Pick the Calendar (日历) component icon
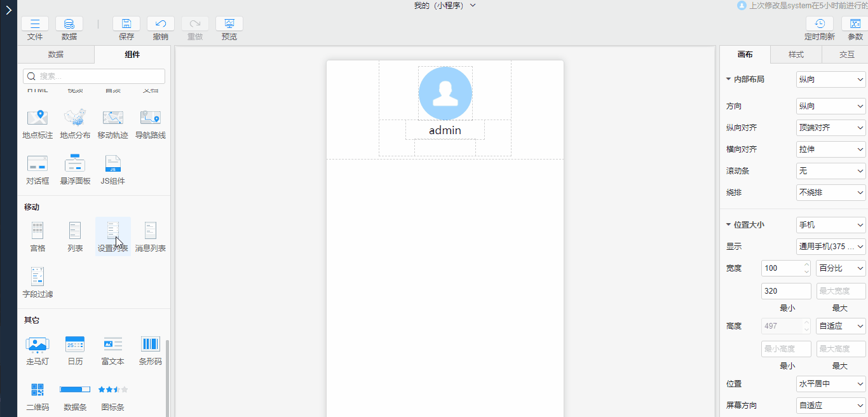The width and height of the screenshot is (868, 417). (x=75, y=345)
